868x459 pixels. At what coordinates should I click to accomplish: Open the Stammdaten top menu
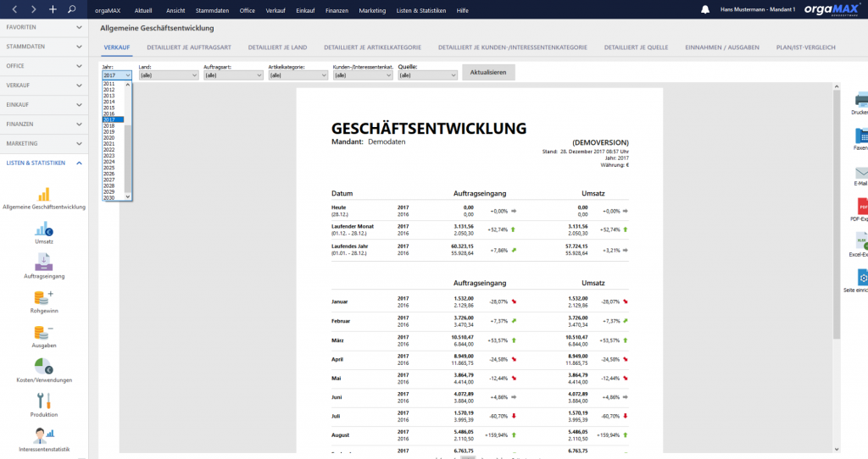click(212, 10)
